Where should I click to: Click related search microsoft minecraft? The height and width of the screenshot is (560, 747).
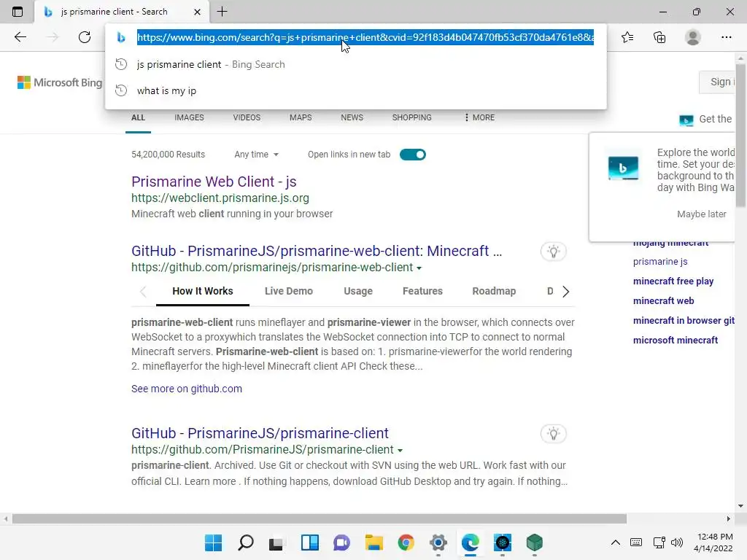[x=675, y=340]
